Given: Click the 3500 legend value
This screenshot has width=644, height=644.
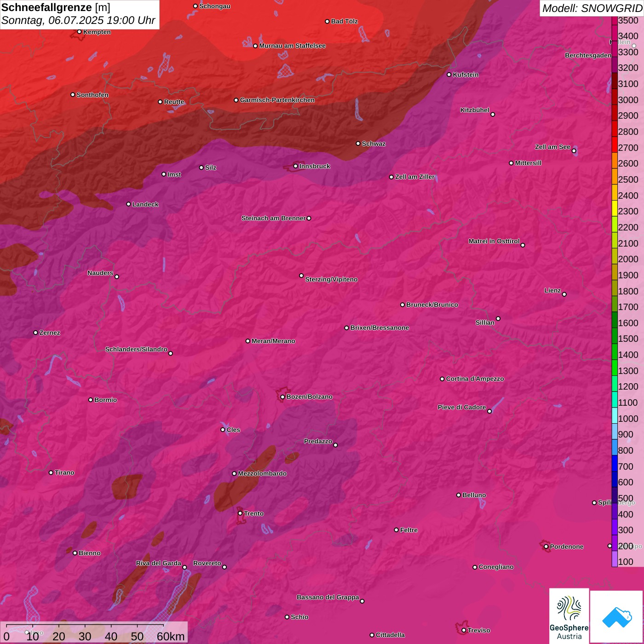Looking at the screenshot, I should click(x=628, y=20).
